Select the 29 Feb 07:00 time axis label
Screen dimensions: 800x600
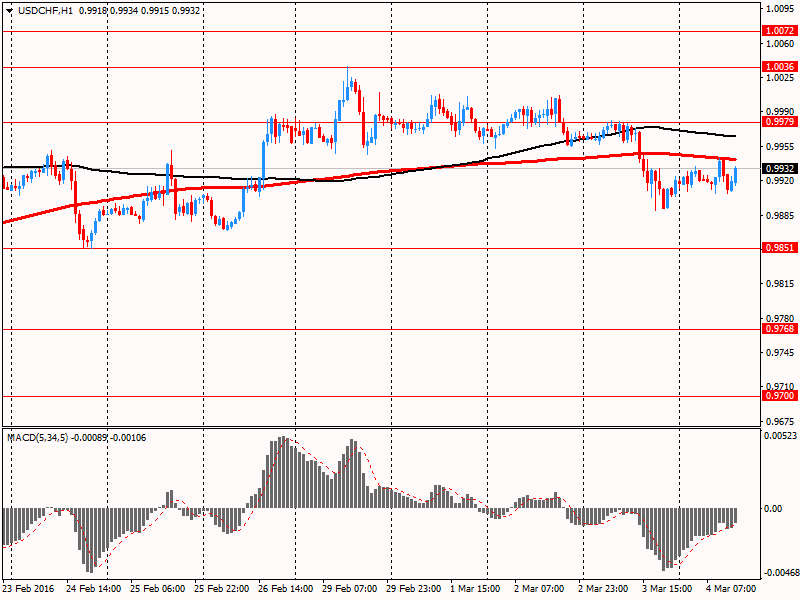[350, 589]
